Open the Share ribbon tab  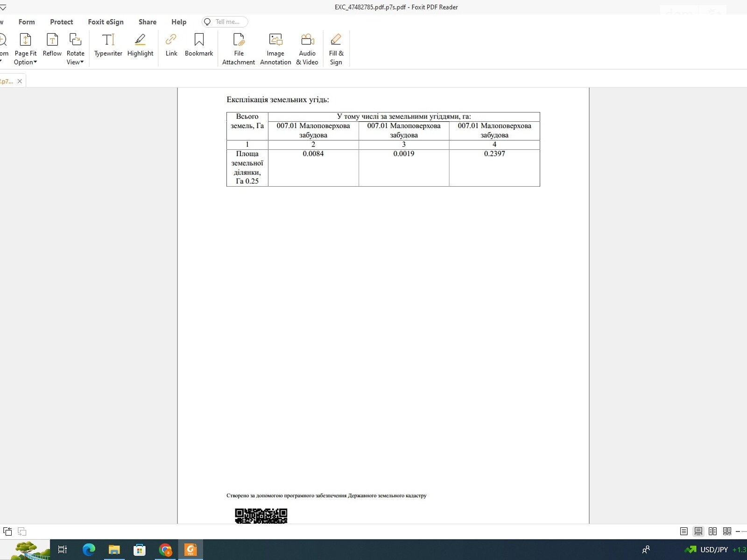point(148,22)
